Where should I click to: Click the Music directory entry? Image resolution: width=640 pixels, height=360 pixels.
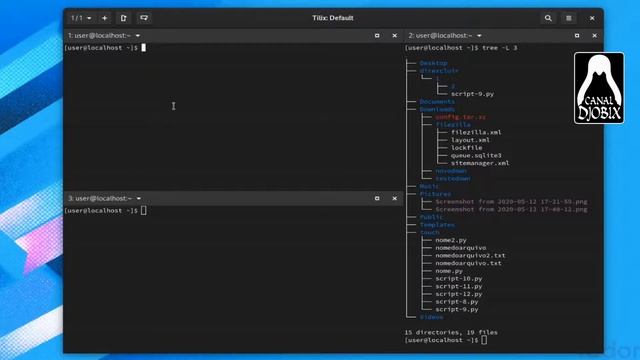coord(429,187)
